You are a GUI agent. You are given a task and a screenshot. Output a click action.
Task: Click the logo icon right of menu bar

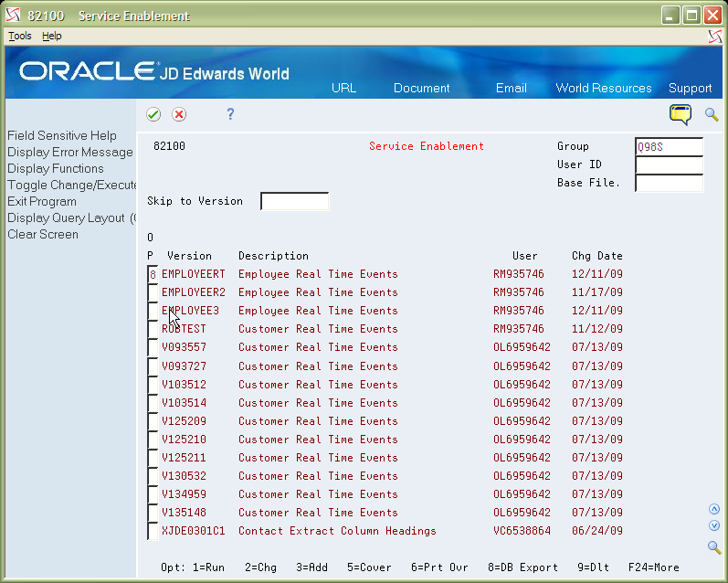[x=715, y=37]
